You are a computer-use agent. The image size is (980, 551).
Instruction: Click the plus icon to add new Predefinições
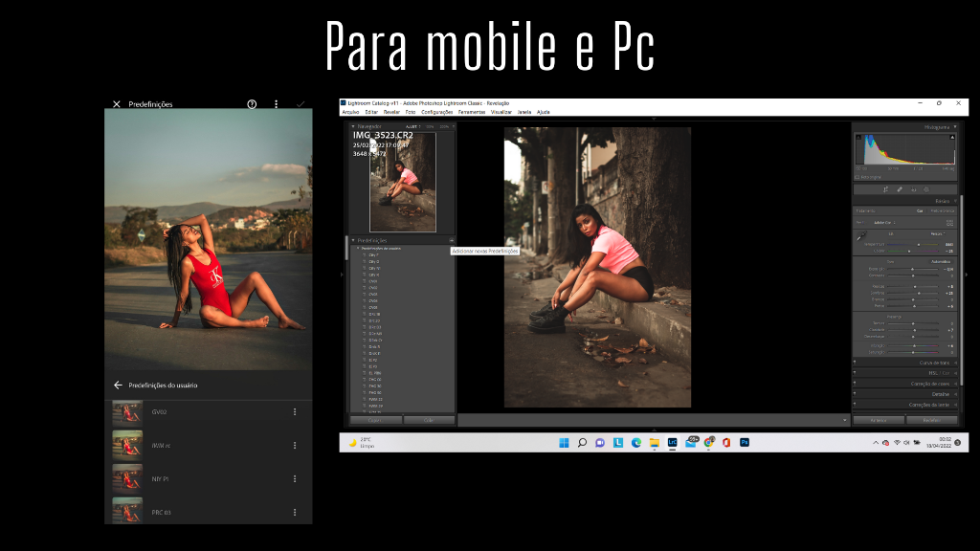tap(451, 240)
